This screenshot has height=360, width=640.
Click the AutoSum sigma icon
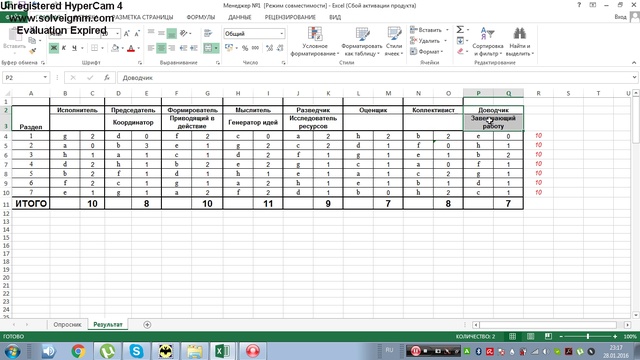(460, 29)
